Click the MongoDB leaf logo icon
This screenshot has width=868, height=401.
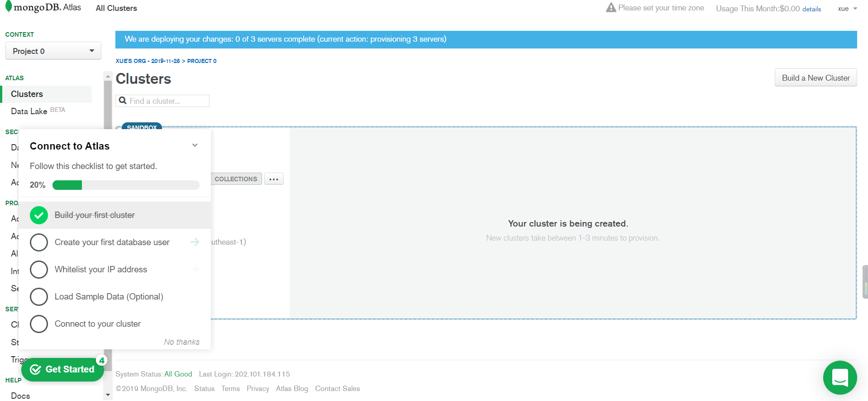pyautogui.click(x=8, y=7)
